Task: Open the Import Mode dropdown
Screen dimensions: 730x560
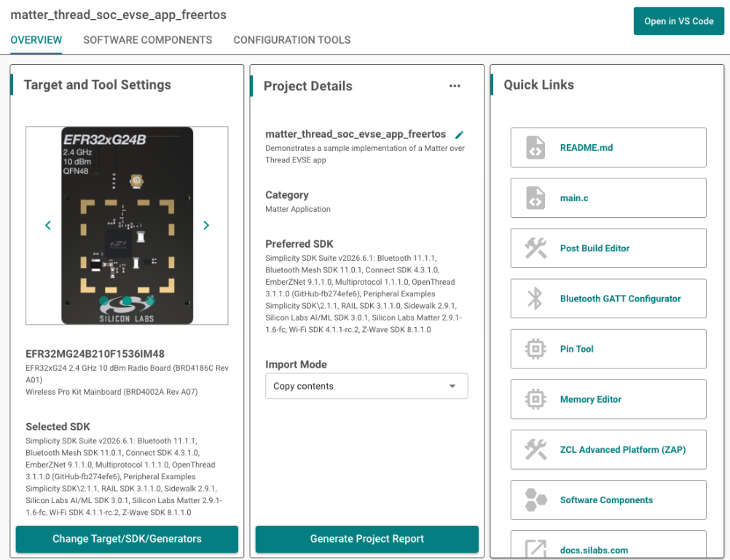Action: tap(366, 386)
